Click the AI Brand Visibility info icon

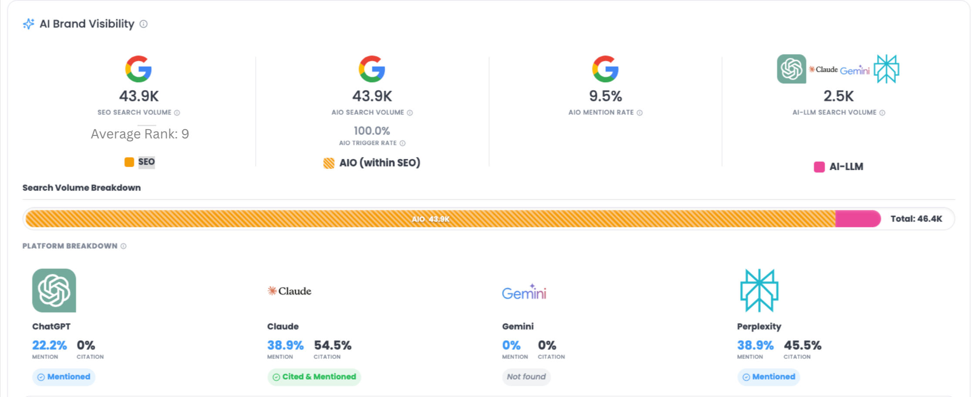coord(143,24)
